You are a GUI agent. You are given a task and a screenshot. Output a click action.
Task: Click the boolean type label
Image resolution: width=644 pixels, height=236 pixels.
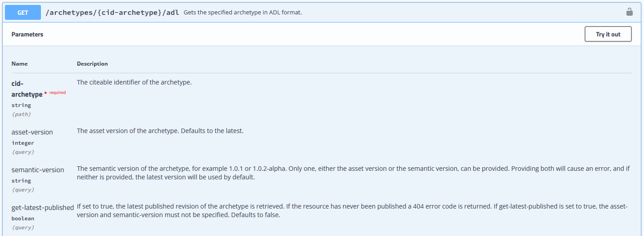coord(23,218)
